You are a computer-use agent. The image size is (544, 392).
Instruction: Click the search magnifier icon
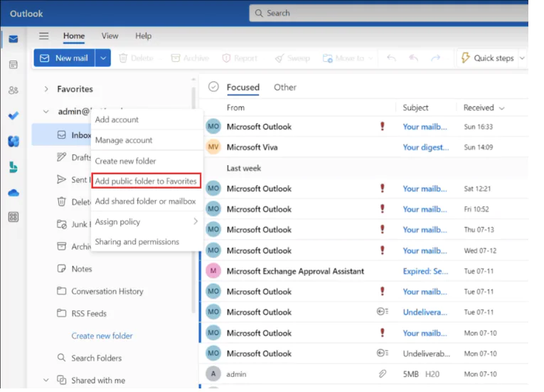pos(259,14)
